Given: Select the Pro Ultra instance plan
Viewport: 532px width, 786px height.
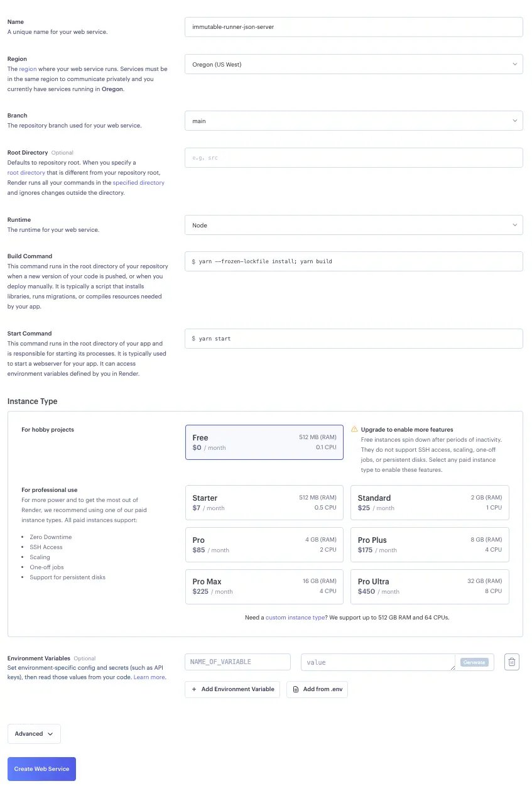Looking at the screenshot, I should (x=429, y=586).
